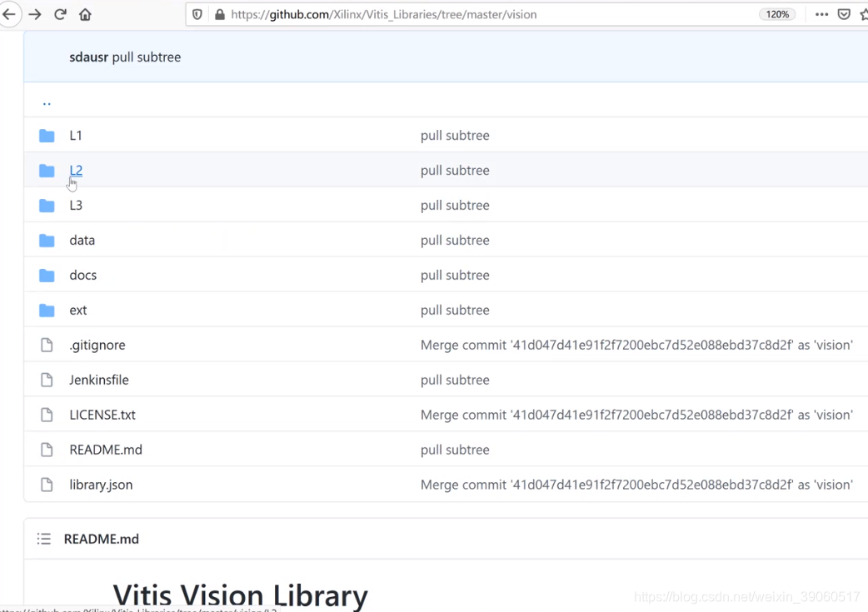The image size is (868, 612).
Task: Go forward to the next page
Action: (x=35, y=14)
